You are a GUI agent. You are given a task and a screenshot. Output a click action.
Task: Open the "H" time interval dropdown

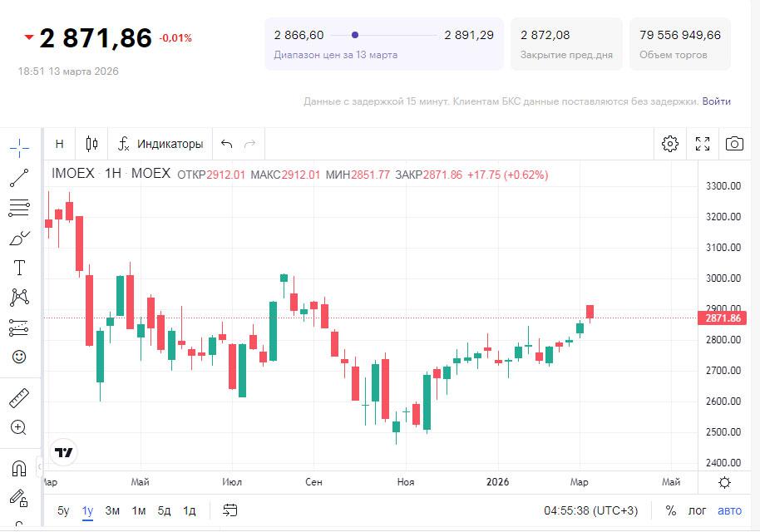coord(59,144)
